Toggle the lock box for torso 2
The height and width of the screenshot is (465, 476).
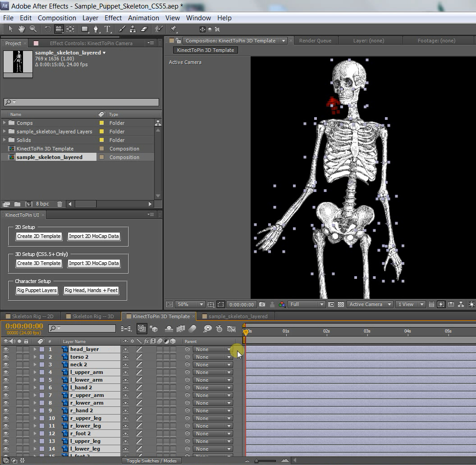coord(26,357)
